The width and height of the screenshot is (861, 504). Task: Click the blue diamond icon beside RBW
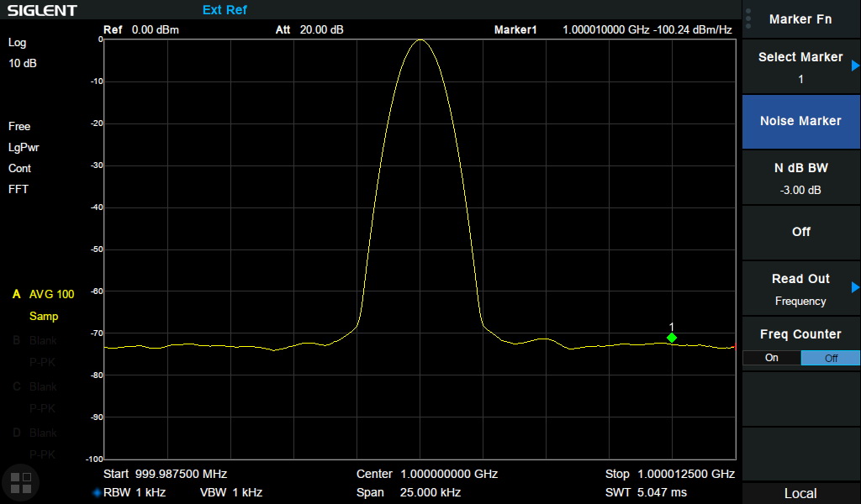(x=97, y=493)
